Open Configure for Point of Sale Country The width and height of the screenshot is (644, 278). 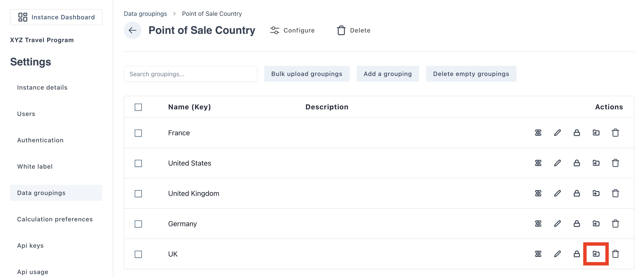click(x=292, y=30)
